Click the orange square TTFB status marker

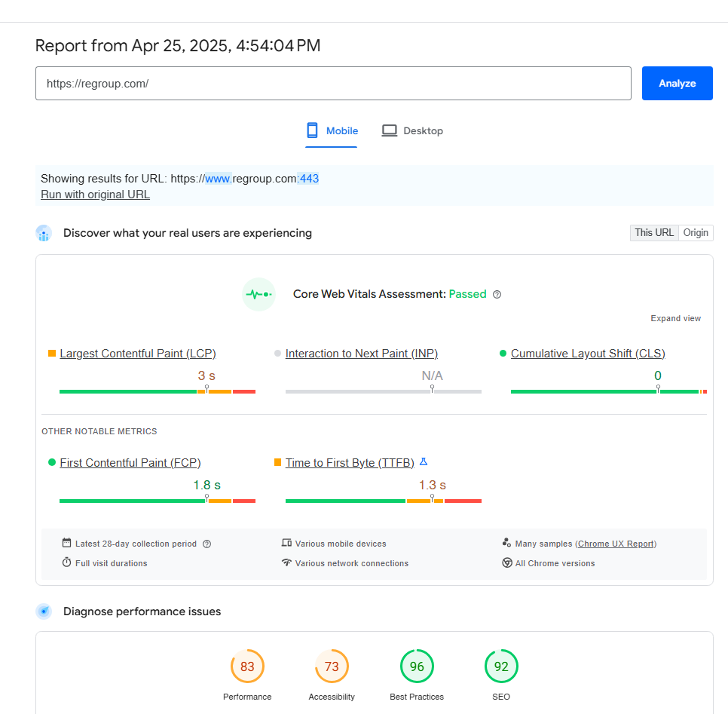pyautogui.click(x=277, y=462)
